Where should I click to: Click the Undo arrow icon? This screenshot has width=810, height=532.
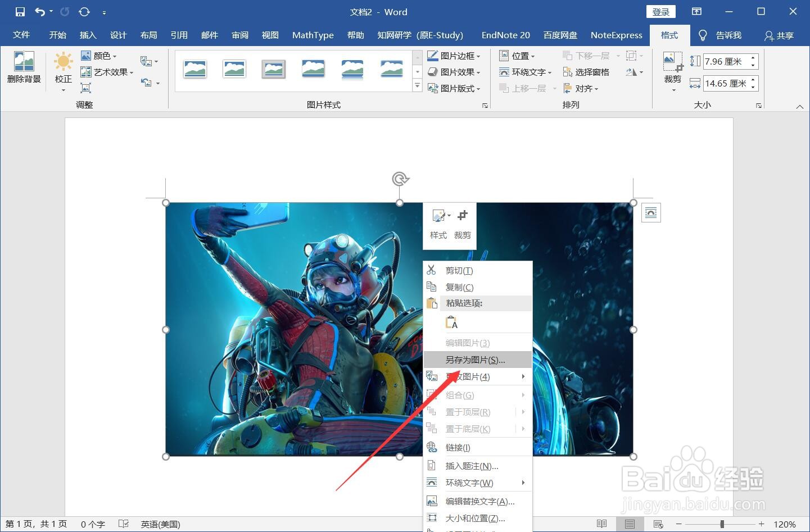(40, 12)
